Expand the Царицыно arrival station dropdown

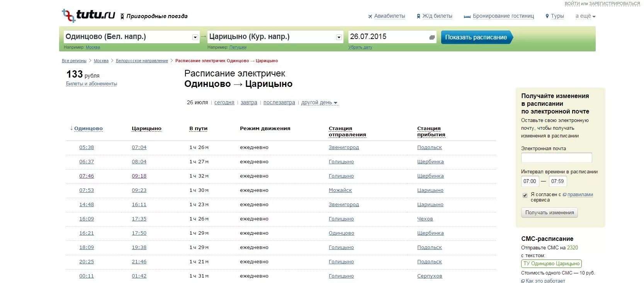(x=339, y=37)
